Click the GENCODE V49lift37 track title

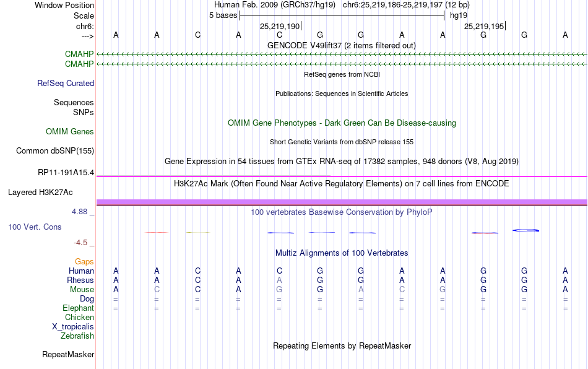pyautogui.click(x=341, y=46)
